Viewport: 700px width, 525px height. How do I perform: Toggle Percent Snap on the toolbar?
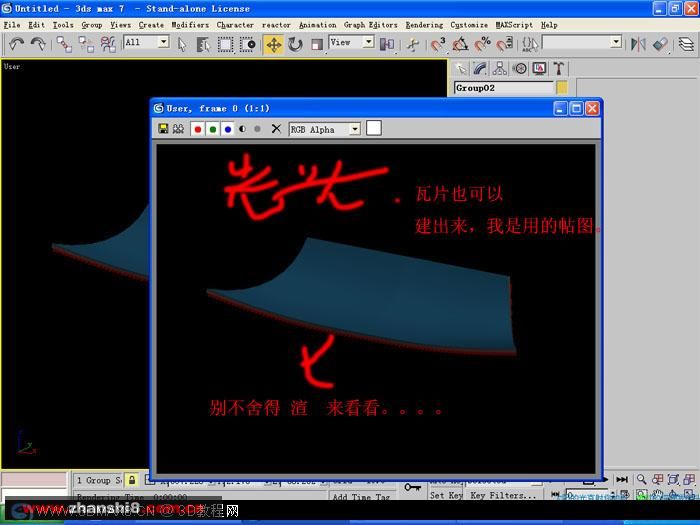[x=483, y=44]
